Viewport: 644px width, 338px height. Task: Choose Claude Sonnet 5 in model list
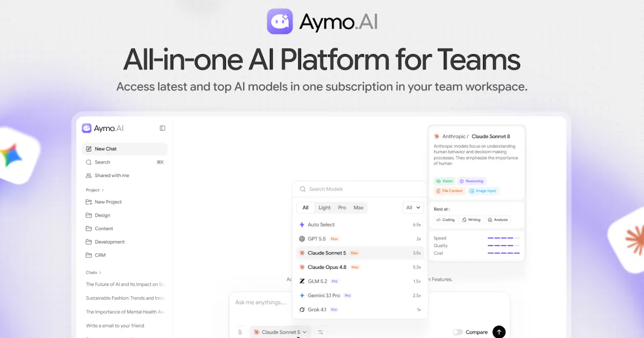click(360, 253)
